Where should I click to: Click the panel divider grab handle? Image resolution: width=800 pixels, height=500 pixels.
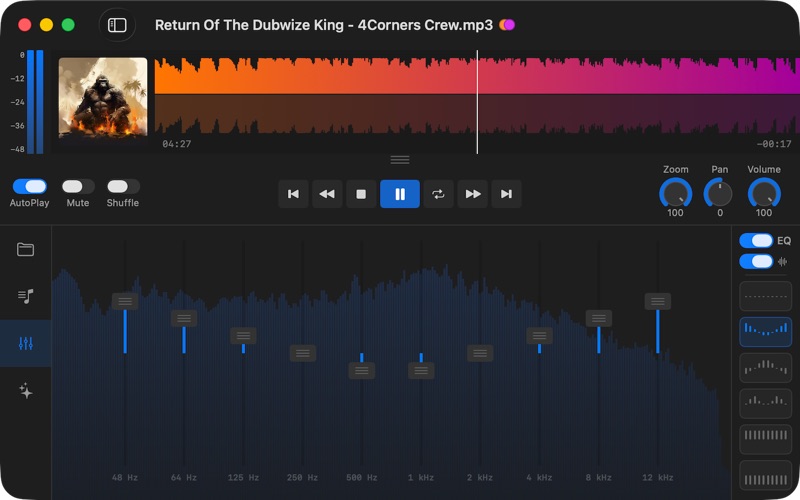coord(400,160)
